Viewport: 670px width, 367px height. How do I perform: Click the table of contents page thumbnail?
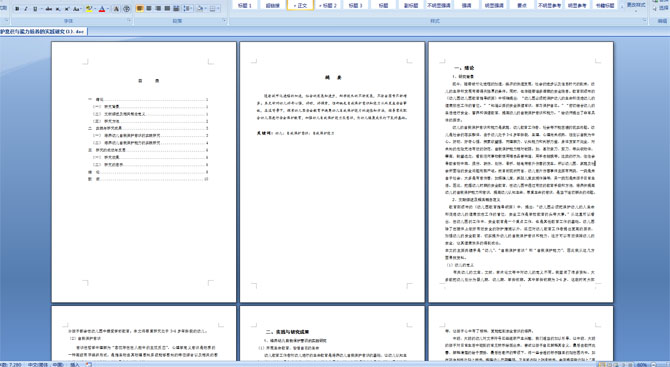(144, 172)
